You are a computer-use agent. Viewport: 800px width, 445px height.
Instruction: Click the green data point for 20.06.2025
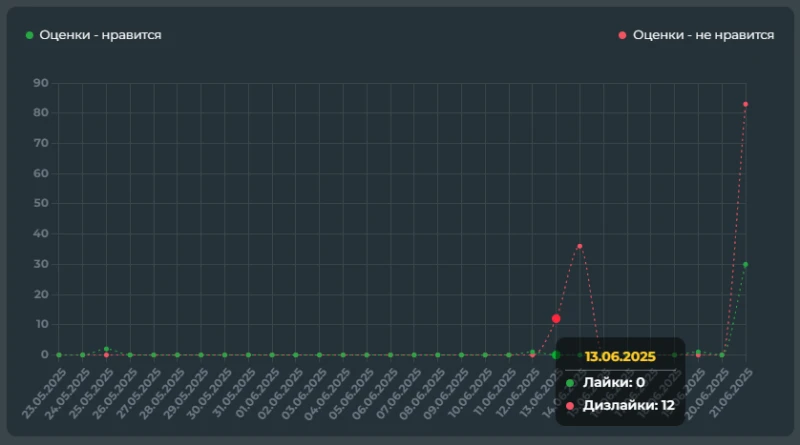coord(722,355)
